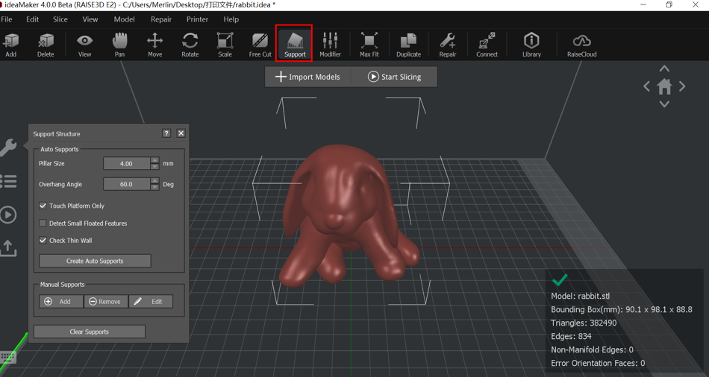Click the manual supports Edit button
The width and height of the screenshot is (710, 377).
click(151, 301)
